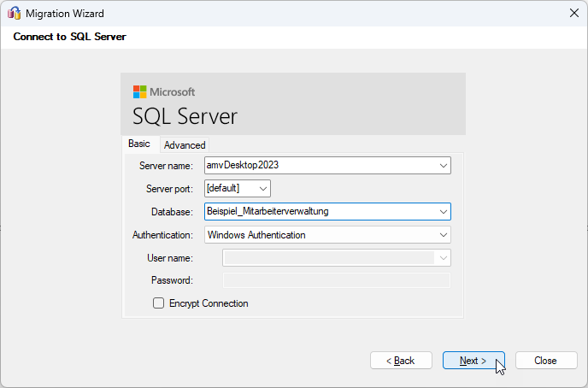588x388 pixels.
Task: Click the Password input field
Action: (336, 280)
